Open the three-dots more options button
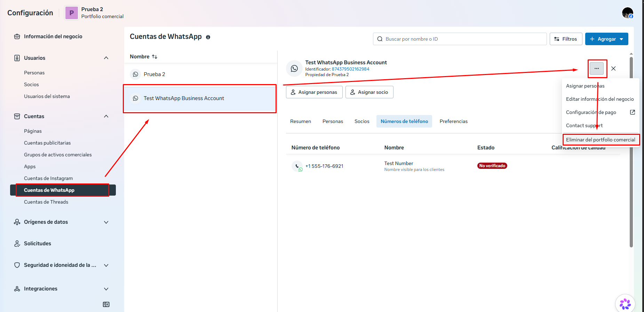The height and width of the screenshot is (312, 644). click(x=597, y=68)
